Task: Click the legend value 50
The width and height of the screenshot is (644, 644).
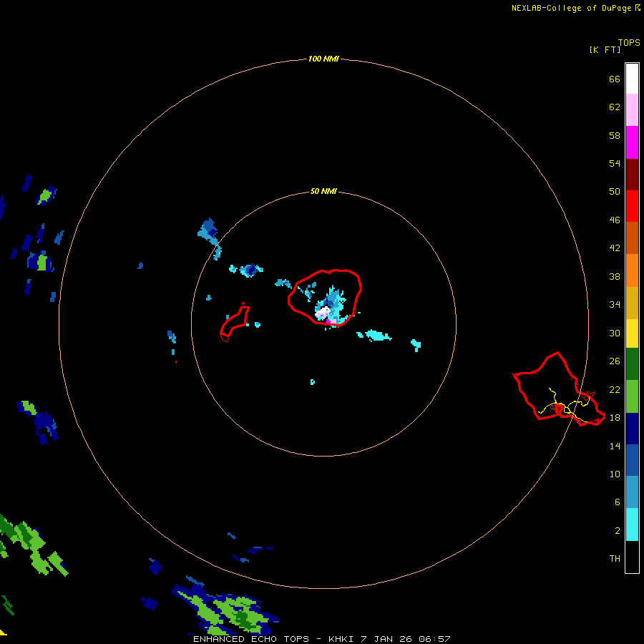Action: (615, 191)
